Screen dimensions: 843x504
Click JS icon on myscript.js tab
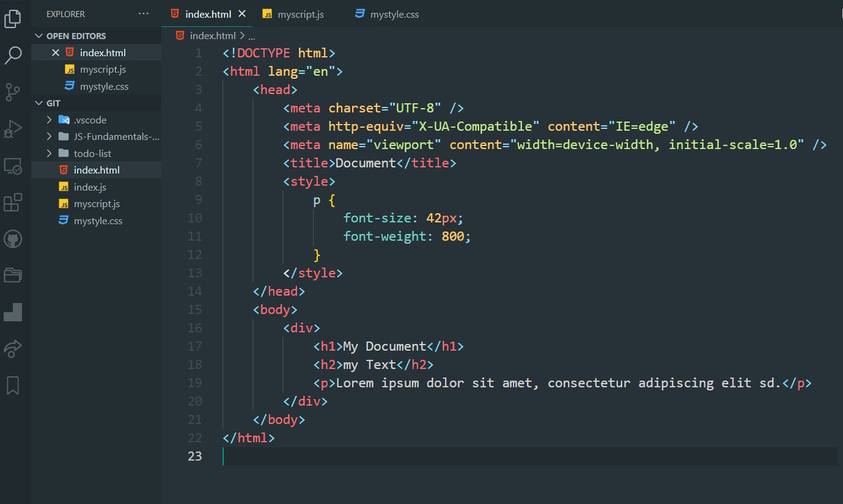[267, 14]
